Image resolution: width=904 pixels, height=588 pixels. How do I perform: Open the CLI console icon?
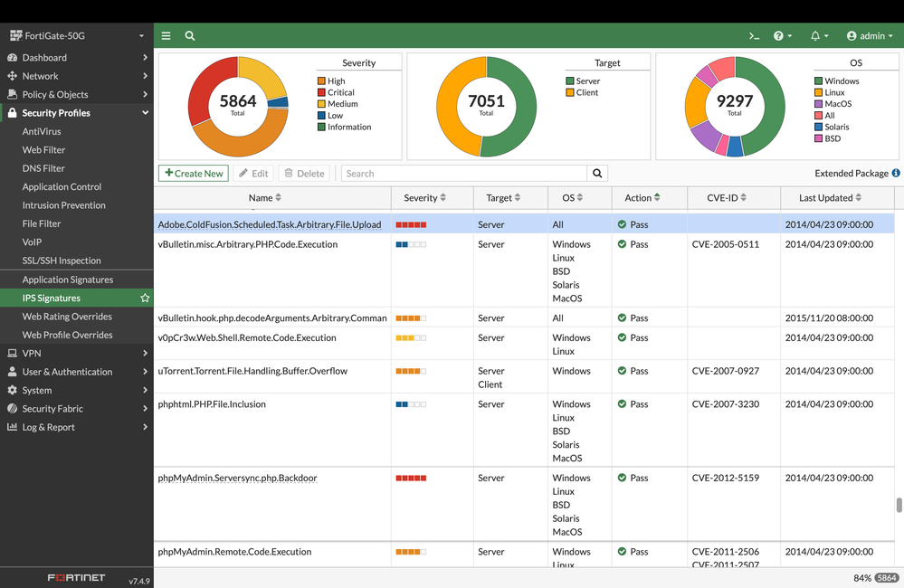(x=754, y=36)
